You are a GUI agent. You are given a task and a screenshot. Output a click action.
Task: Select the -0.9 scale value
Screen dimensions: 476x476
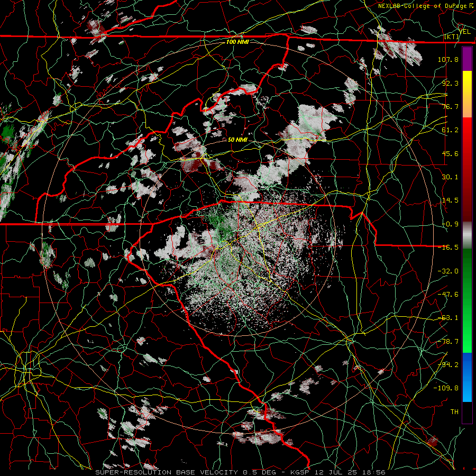pos(450,224)
